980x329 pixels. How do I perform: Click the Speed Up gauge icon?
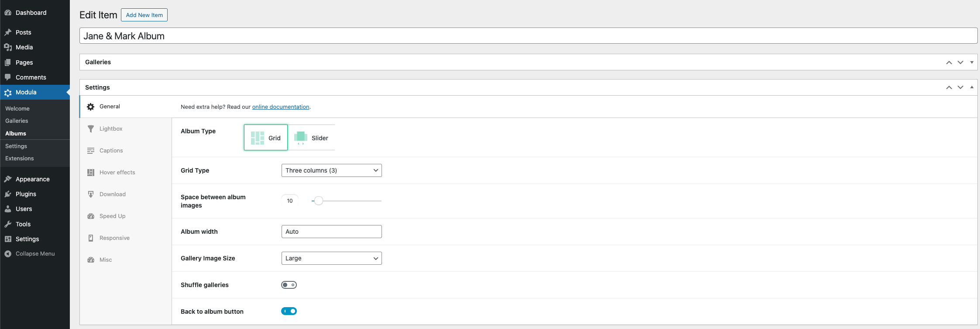coord(91,216)
